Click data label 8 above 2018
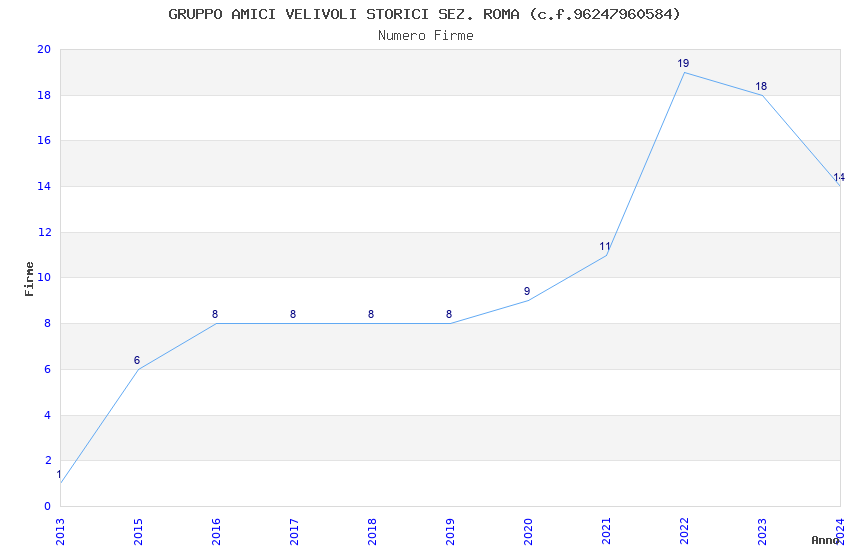This screenshot has height=550, width=850. (371, 314)
